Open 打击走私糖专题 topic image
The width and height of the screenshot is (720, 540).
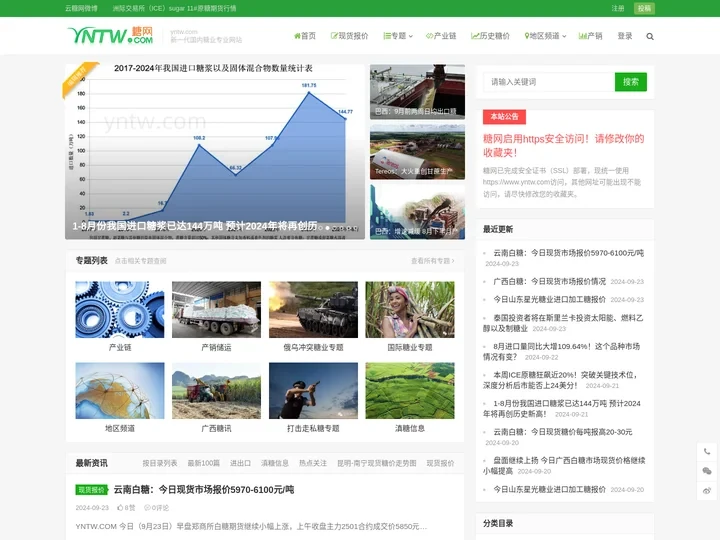pyautogui.click(x=313, y=391)
